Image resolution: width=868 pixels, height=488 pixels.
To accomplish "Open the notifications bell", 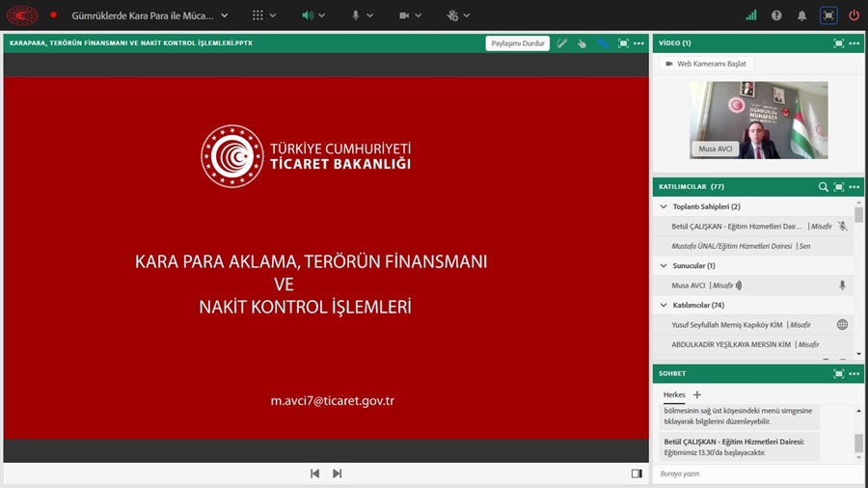I will tap(802, 15).
